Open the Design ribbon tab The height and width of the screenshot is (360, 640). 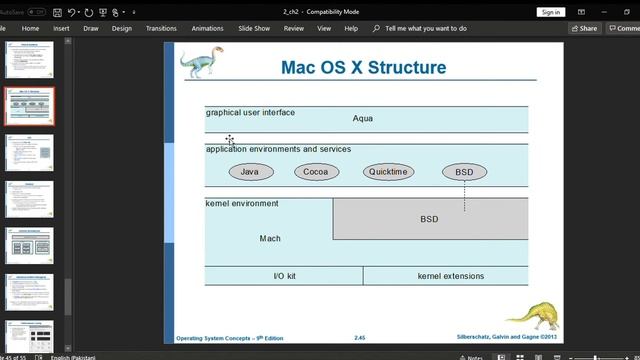(122, 29)
